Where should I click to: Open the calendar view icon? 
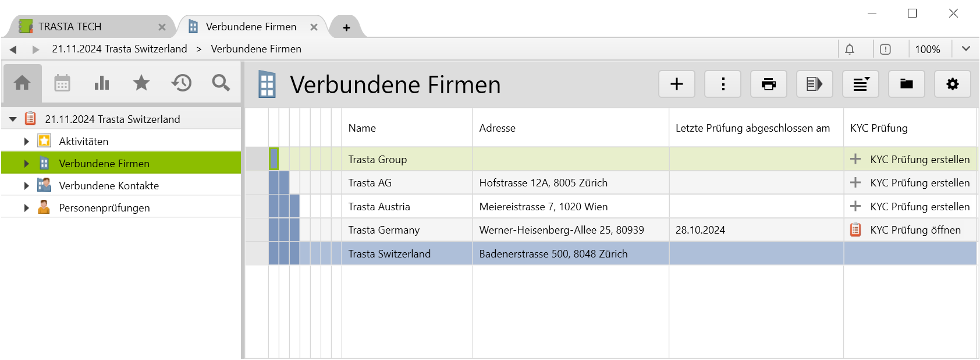click(x=62, y=83)
